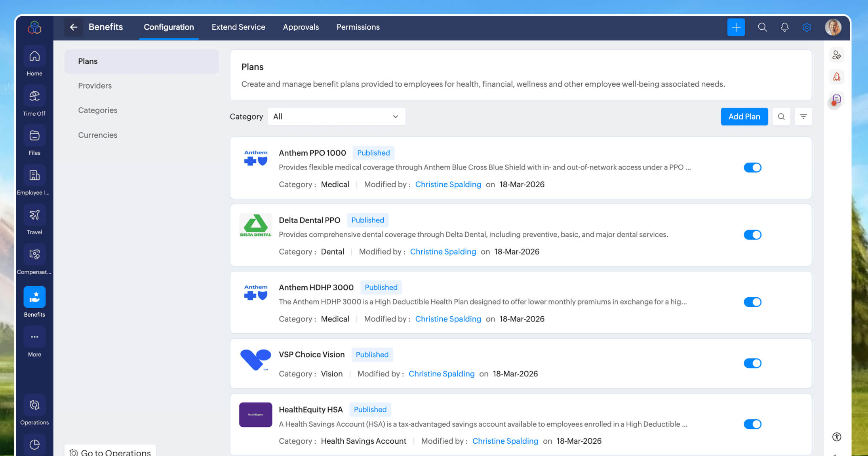Disable the Anthem HDHP 3000 toggle
This screenshot has width=868, height=456.
coord(752,302)
